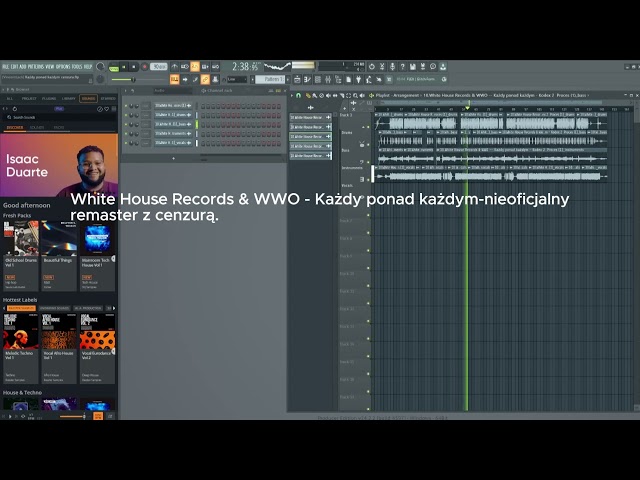Click one-click audio recording microphone icon
Image resolution: width=640 pixels, height=480 pixels.
click(392, 67)
